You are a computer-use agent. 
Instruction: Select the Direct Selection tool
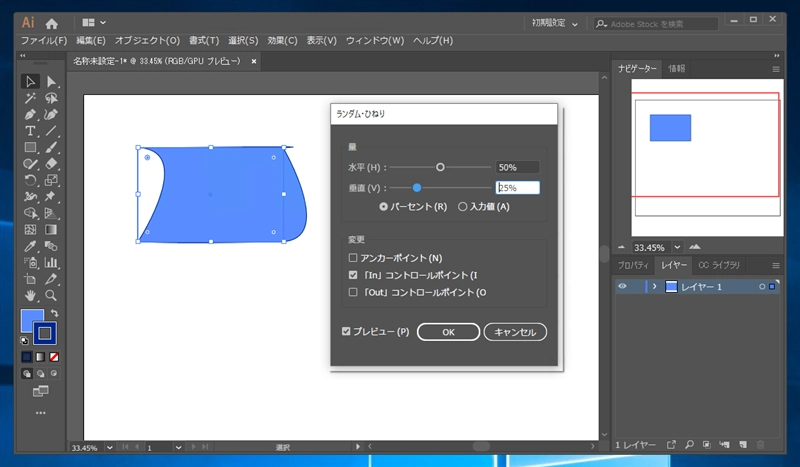[51, 82]
